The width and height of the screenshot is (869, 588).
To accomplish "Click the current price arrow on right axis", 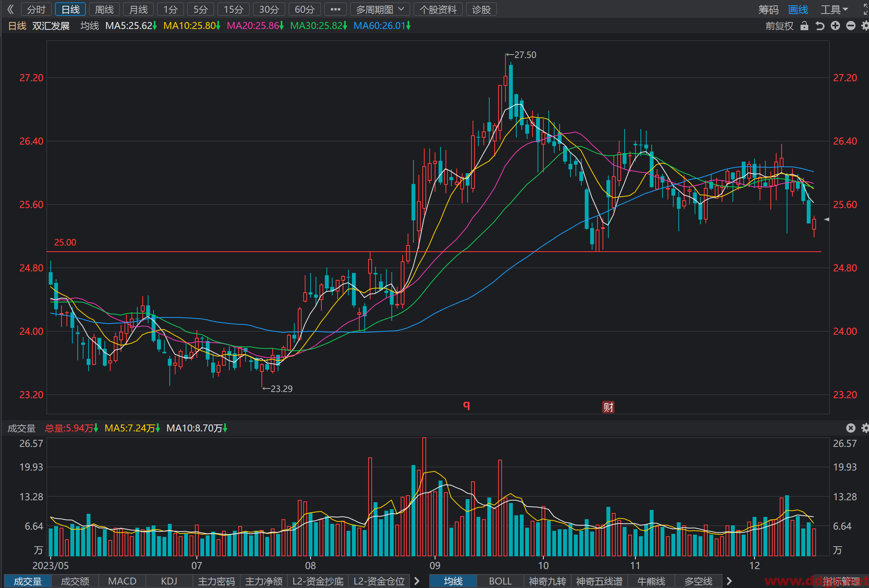I will click(x=826, y=219).
